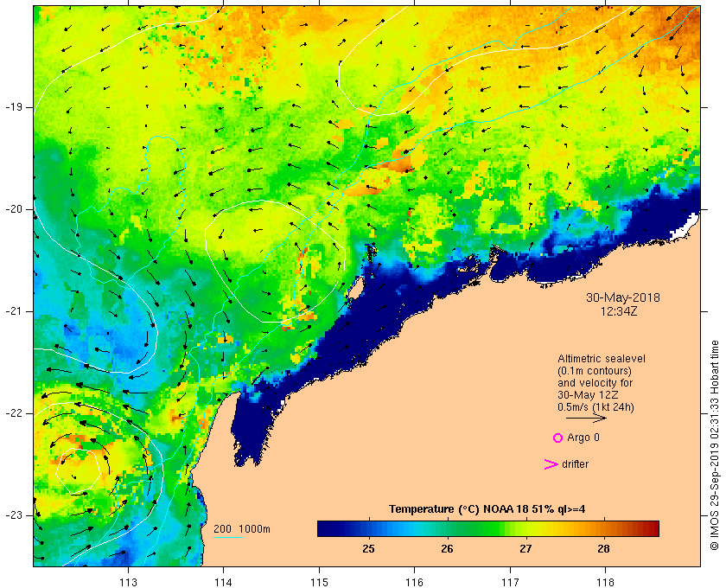Click the '-19' latitude axis label
The width and height of the screenshot is (726, 588).
[x=13, y=107]
